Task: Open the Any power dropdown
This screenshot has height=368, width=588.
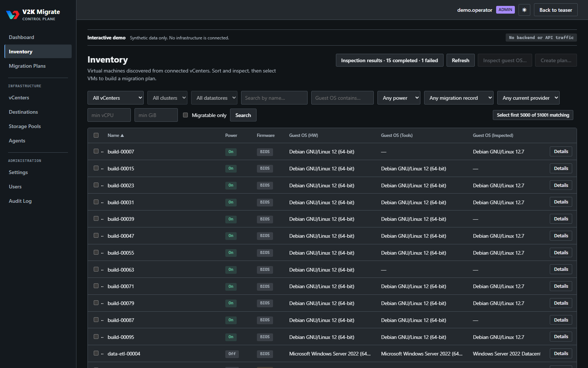Action: point(399,98)
